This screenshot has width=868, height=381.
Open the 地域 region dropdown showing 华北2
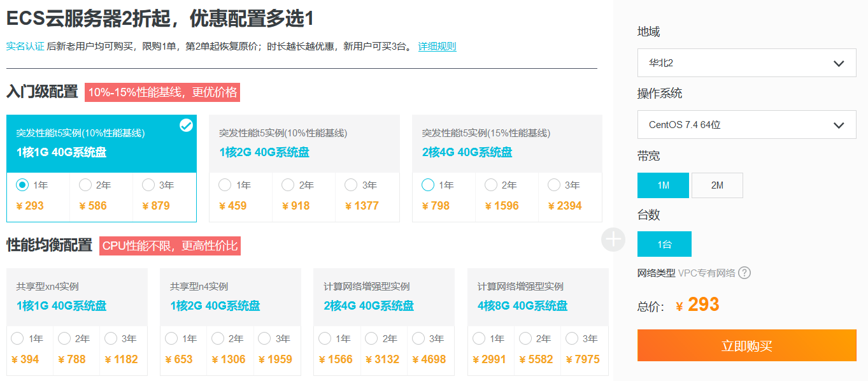746,63
